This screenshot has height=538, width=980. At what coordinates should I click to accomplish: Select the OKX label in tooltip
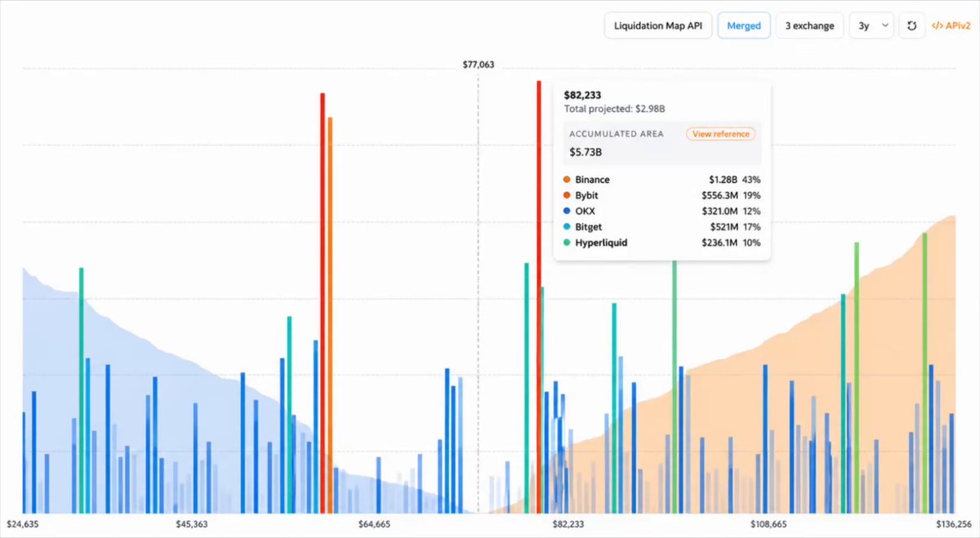[586, 211]
